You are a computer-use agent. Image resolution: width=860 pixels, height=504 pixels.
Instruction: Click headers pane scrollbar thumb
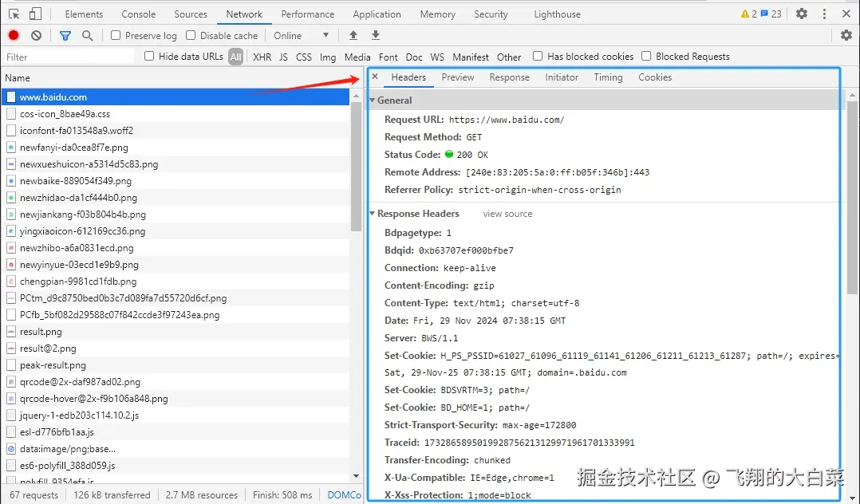pyautogui.click(x=852, y=198)
